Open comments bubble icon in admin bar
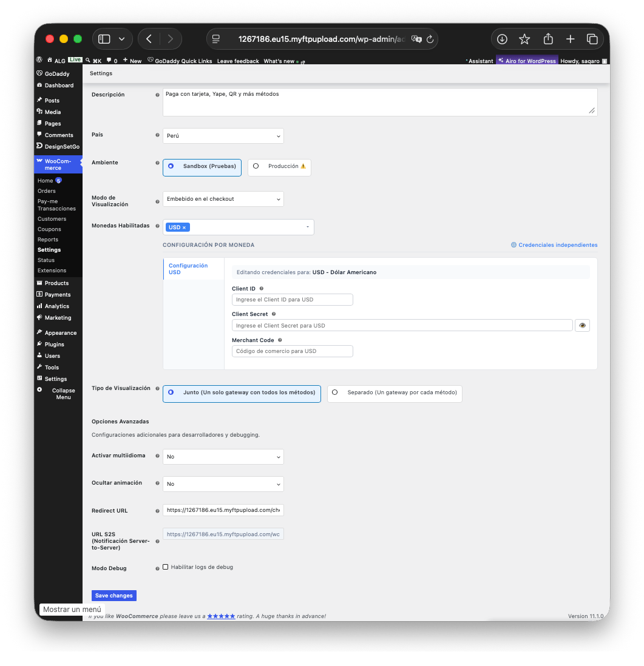644x666 pixels. [109, 60]
